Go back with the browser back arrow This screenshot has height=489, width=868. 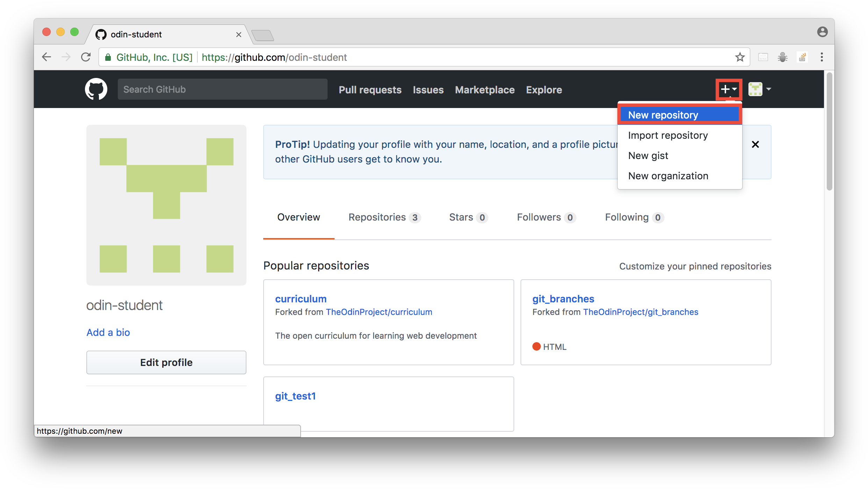(46, 57)
